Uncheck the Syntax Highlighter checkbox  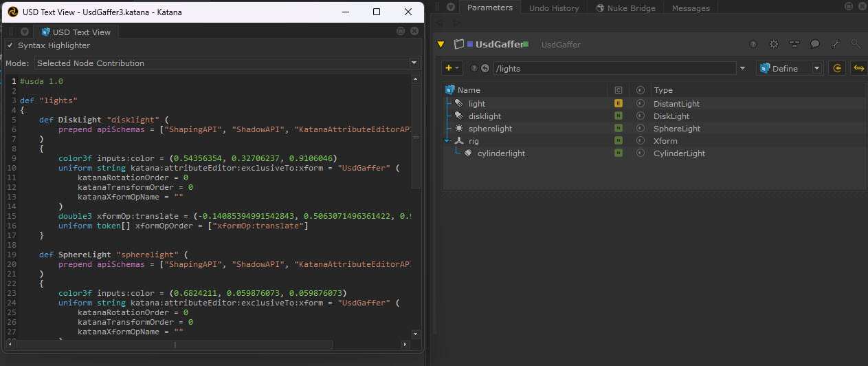click(10, 45)
